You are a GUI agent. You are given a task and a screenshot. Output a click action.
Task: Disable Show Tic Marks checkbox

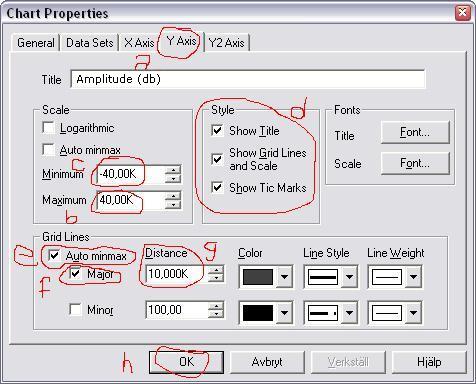tap(217, 188)
